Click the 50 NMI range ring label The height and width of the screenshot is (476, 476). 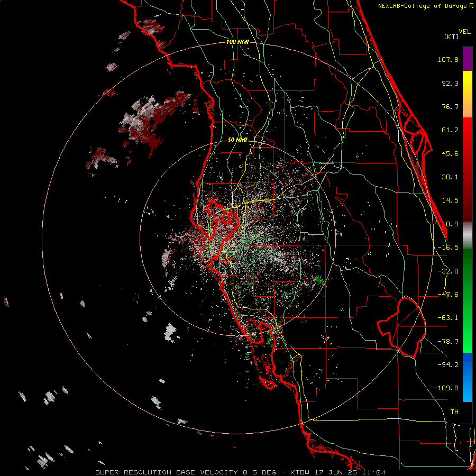pyautogui.click(x=237, y=140)
